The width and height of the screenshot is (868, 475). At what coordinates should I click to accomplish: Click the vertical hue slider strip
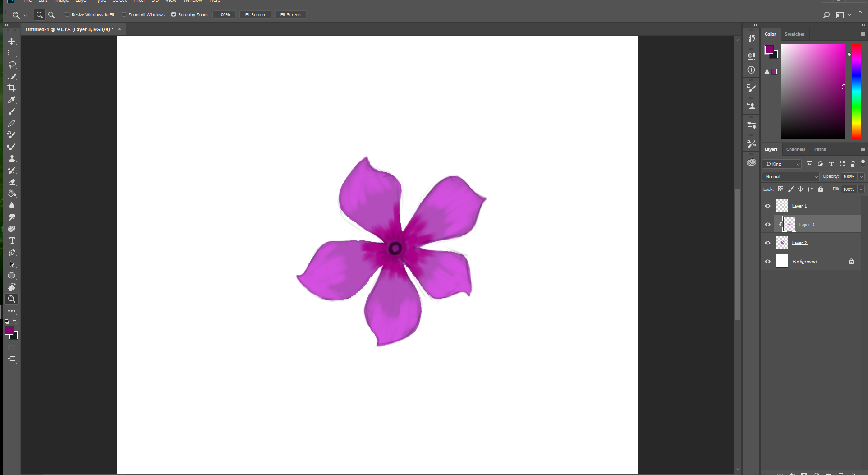[x=856, y=91]
